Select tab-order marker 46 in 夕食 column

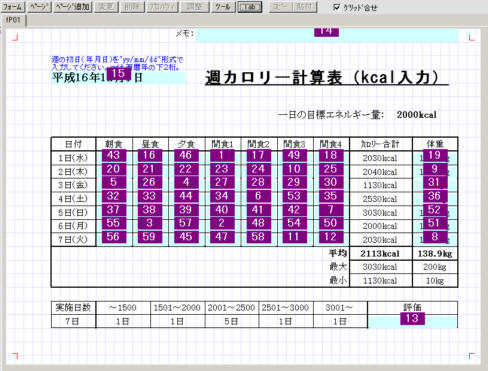pos(186,155)
